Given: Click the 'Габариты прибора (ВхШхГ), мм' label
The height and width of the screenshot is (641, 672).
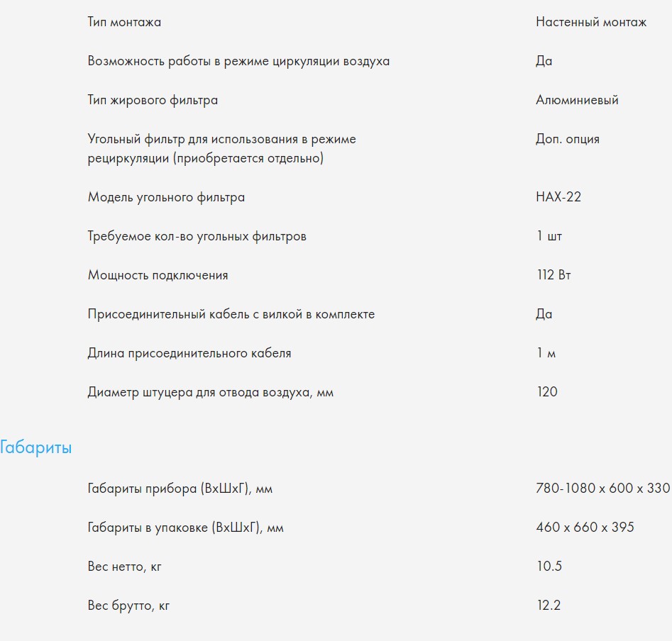Looking at the screenshot, I should pos(180,489).
